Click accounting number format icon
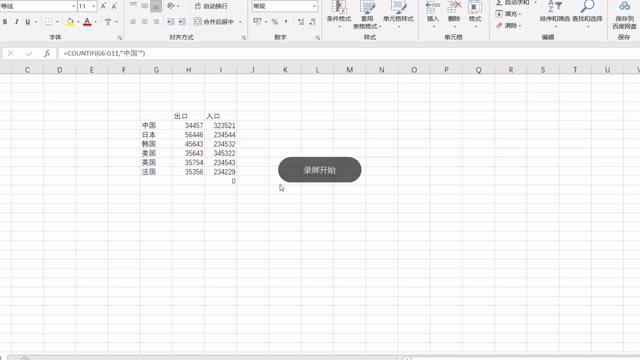Screen dimensions: 640x360 point(257,21)
